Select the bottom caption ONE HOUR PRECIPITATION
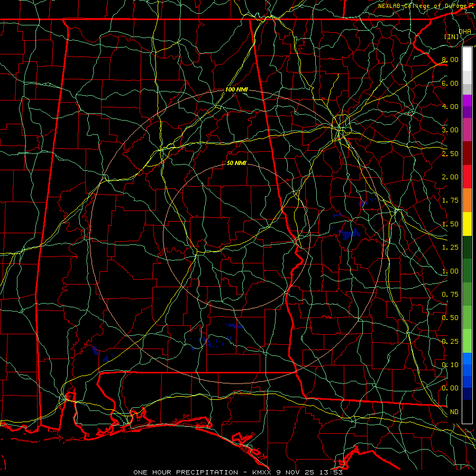476x476 pixels. (186, 472)
